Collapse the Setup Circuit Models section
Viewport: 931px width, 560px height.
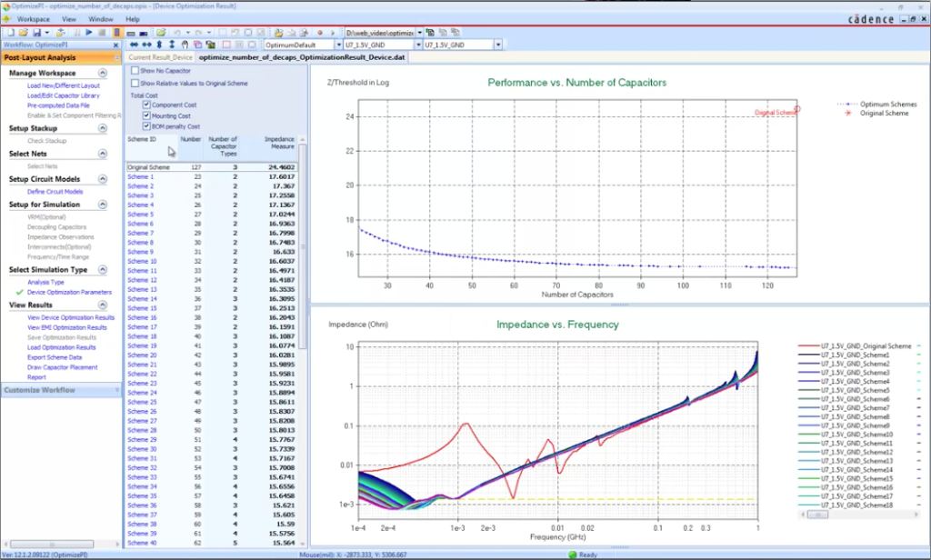pos(103,179)
